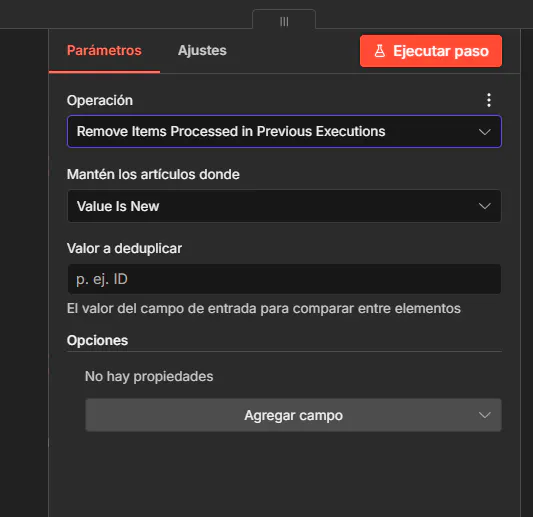Focus the Valor a deduplicar input field
Image resolution: width=533 pixels, height=517 pixels.
[284, 279]
